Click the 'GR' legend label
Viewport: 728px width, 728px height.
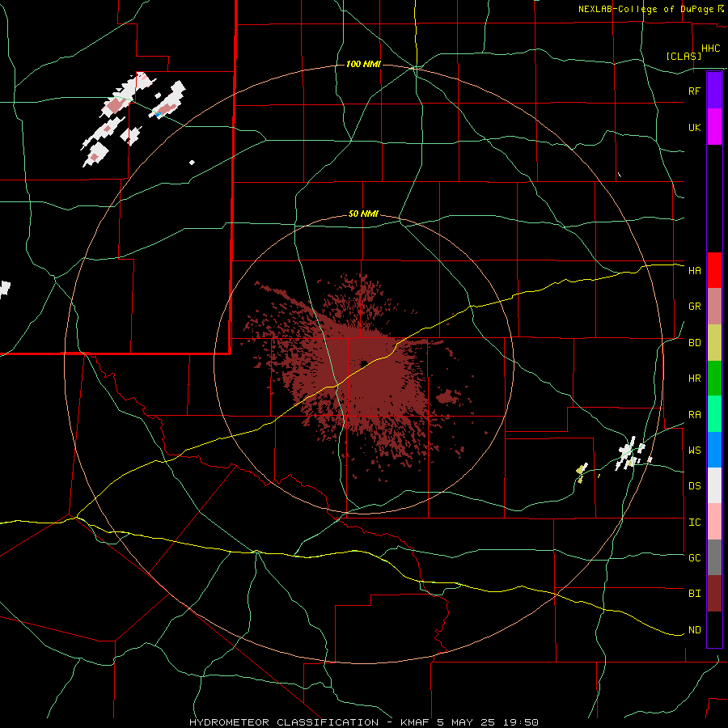pos(694,307)
